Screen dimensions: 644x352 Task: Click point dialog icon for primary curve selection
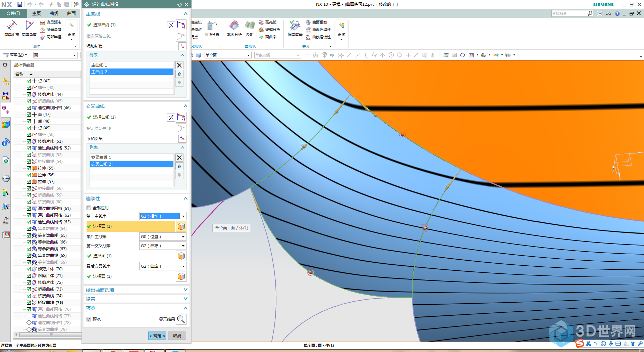click(171, 25)
